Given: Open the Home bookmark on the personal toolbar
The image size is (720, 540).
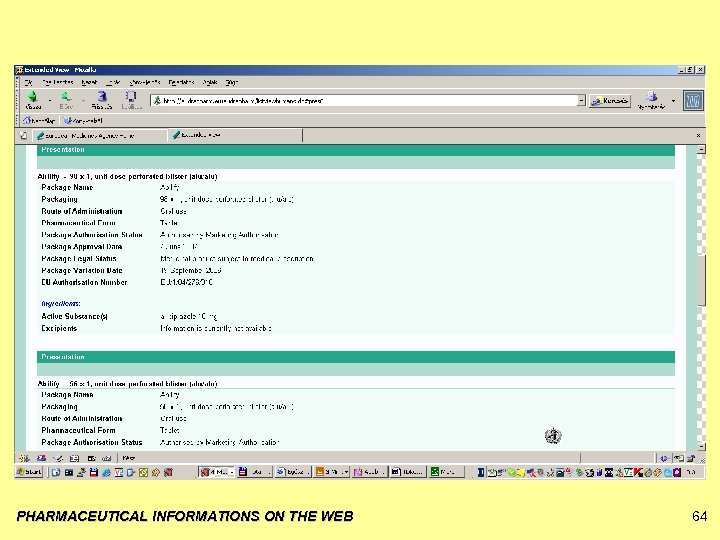Looking at the screenshot, I should point(39,121).
